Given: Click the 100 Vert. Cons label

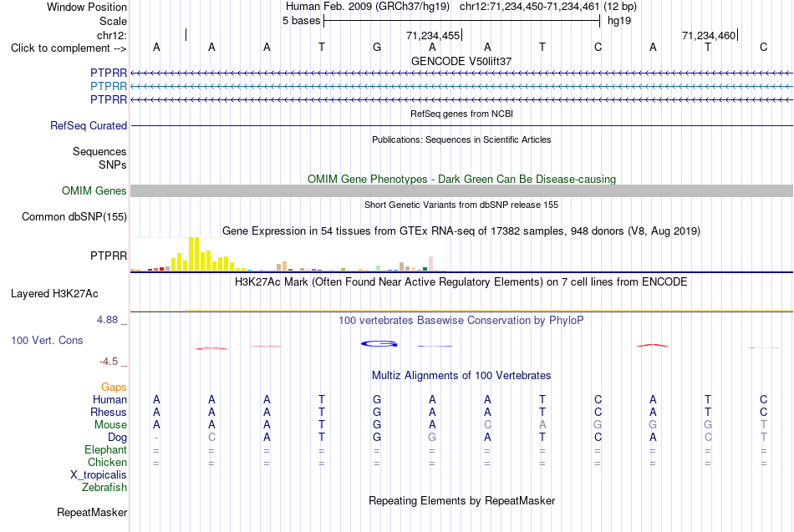Looking at the screenshot, I should 47,340.
